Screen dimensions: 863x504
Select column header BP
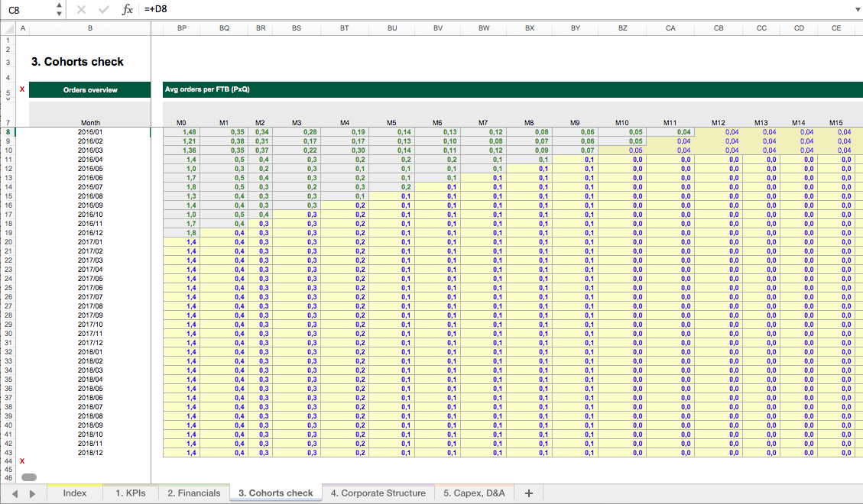(182, 28)
